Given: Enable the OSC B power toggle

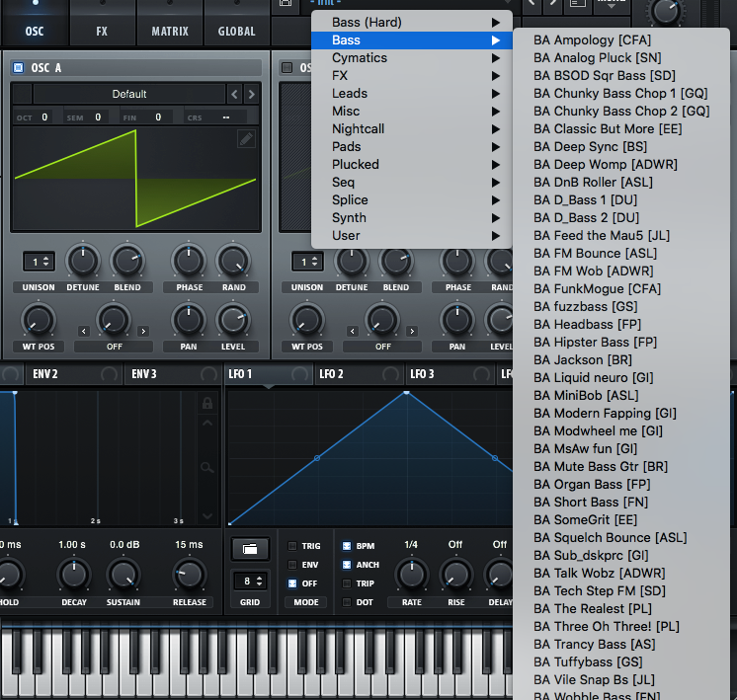Looking at the screenshot, I should (x=287, y=68).
